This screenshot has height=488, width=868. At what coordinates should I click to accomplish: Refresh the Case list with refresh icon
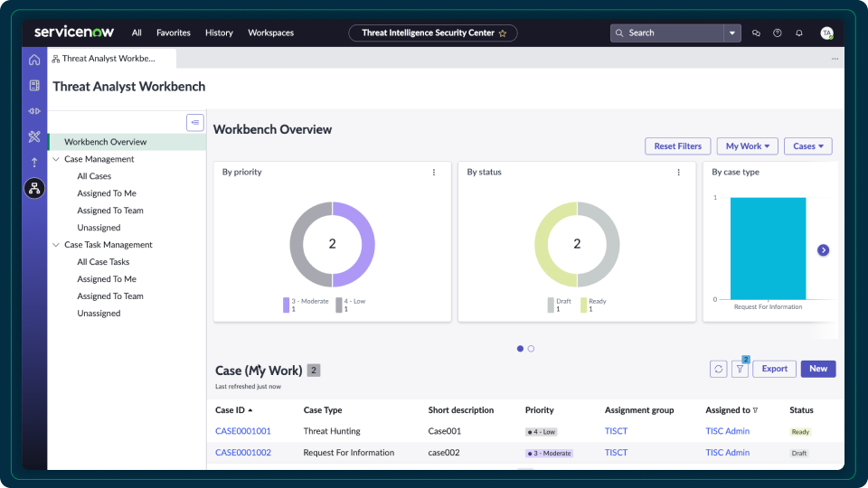[x=719, y=369]
